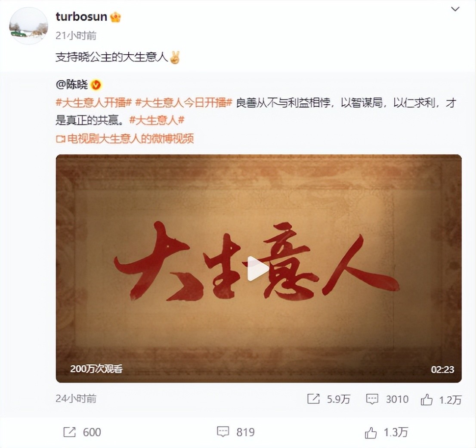Open the @陈晓 mention link
This screenshot has width=476, height=448.
click(x=71, y=84)
